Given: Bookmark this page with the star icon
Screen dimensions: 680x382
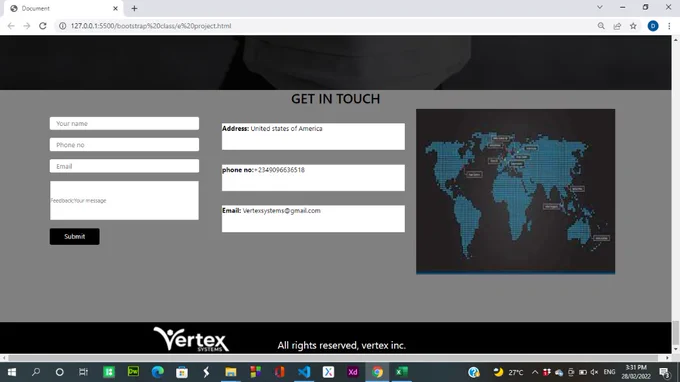Looking at the screenshot, I should 633,26.
